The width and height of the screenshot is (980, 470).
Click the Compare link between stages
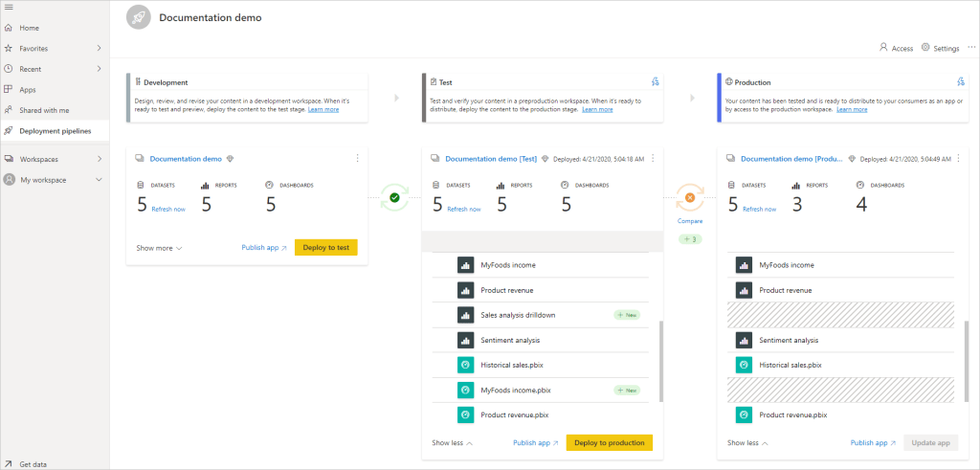click(x=690, y=221)
